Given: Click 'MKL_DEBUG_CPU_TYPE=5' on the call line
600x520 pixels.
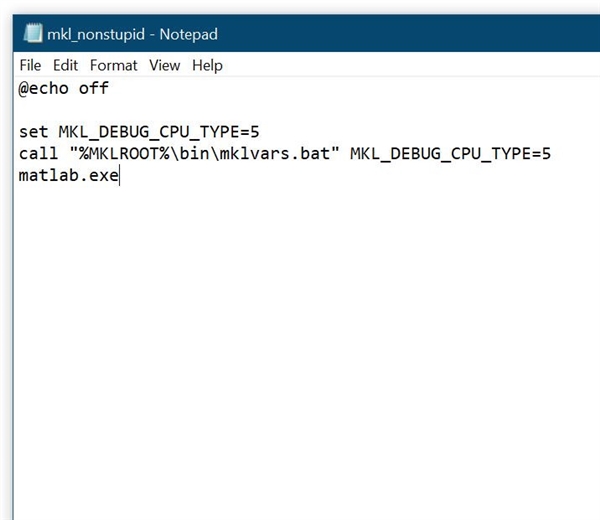Looking at the screenshot, I should 450,154.
